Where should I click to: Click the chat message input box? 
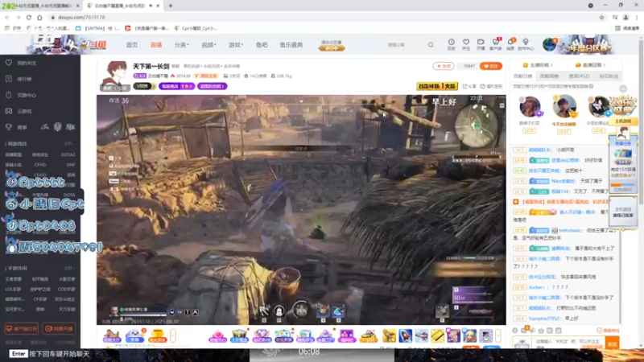pos(568,341)
